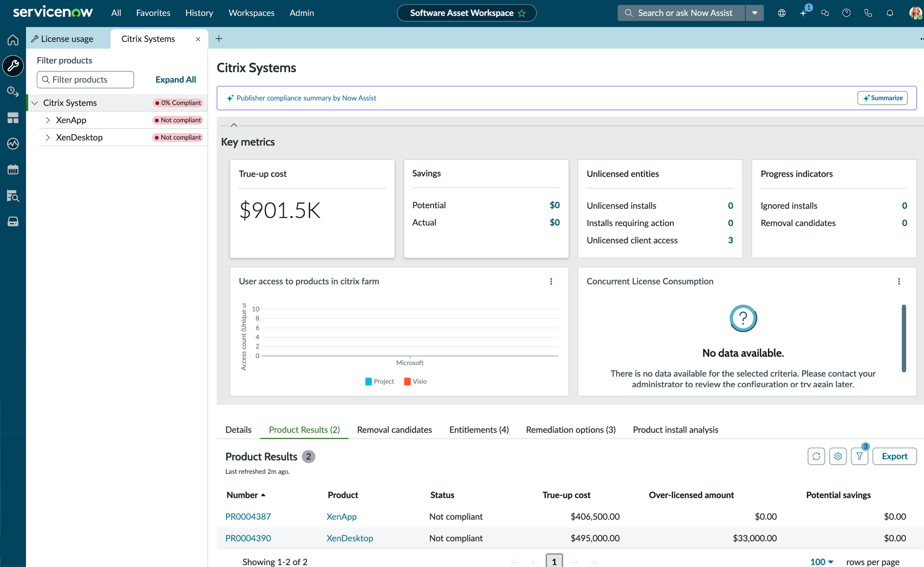Open the notifications bell icon
The height and width of the screenshot is (567, 924).
tap(890, 13)
